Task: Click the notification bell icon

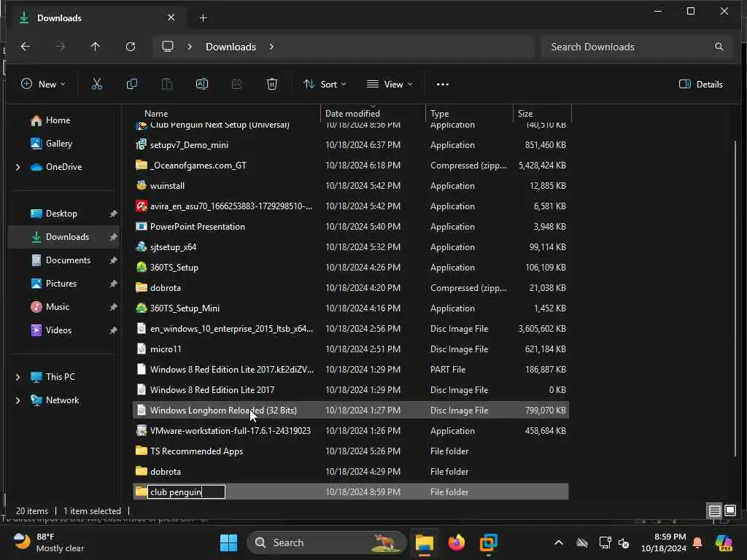Action: coord(697,542)
